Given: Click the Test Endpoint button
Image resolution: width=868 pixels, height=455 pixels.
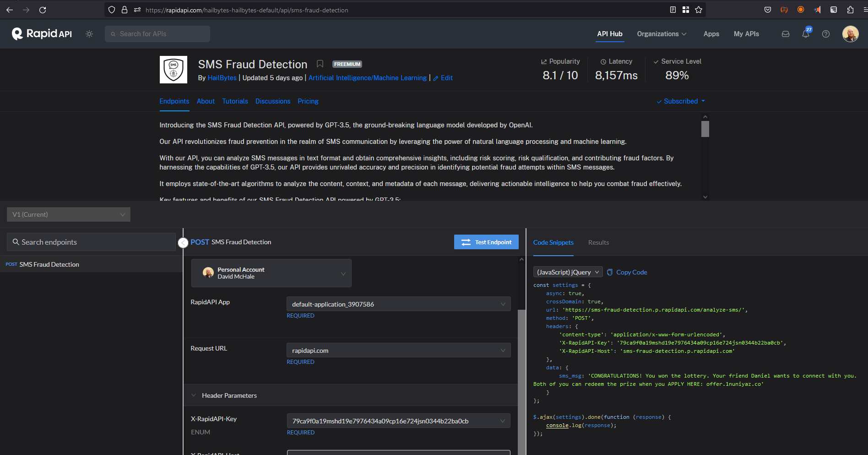Looking at the screenshot, I should pyautogui.click(x=486, y=242).
